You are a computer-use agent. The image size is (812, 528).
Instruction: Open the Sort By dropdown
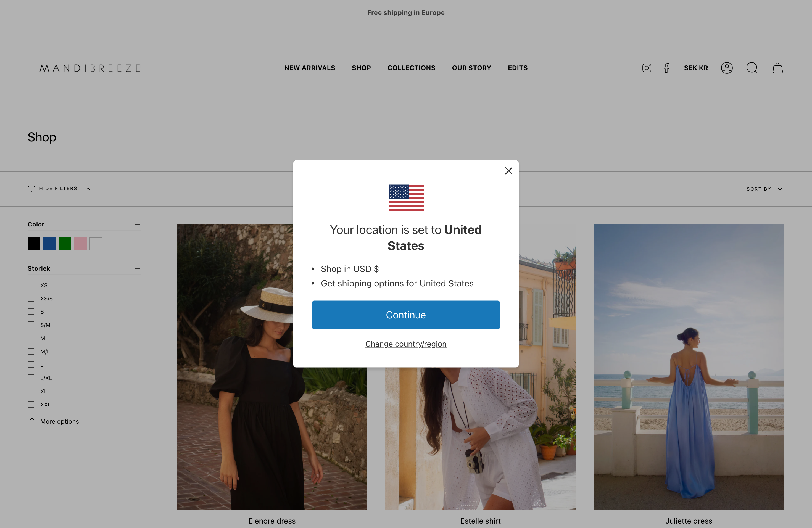point(764,189)
